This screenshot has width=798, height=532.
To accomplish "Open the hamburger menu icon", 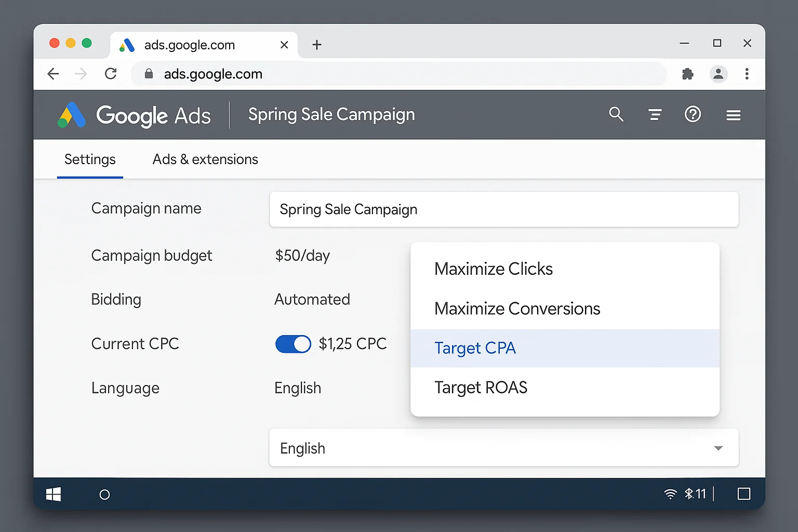I will click(x=733, y=115).
